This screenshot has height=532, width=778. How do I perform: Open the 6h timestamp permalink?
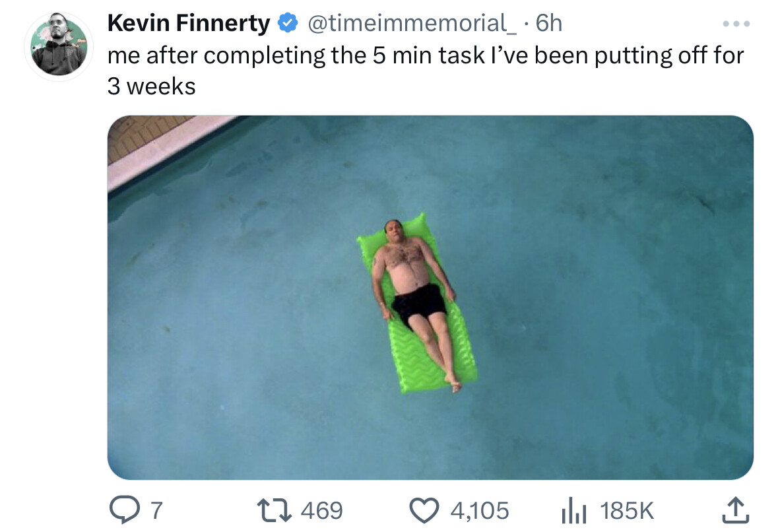tap(549, 23)
